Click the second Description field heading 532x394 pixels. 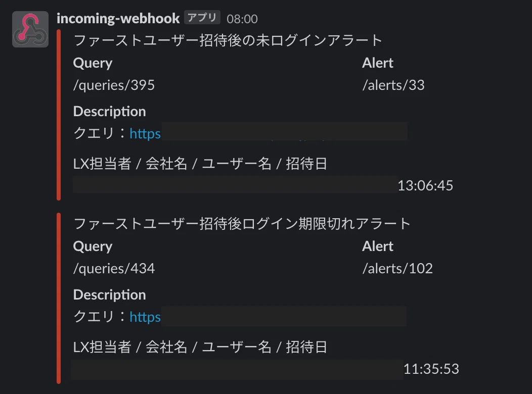[x=110, y=294]
